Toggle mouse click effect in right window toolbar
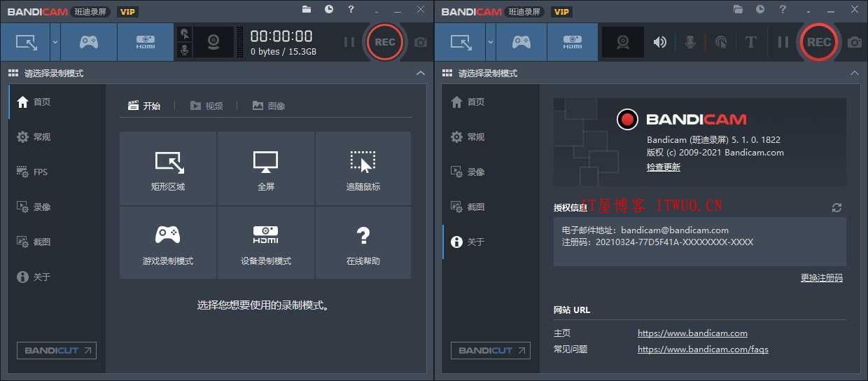Image resolution: width=868 pixels, height=381 pixels. pos(721,42)
